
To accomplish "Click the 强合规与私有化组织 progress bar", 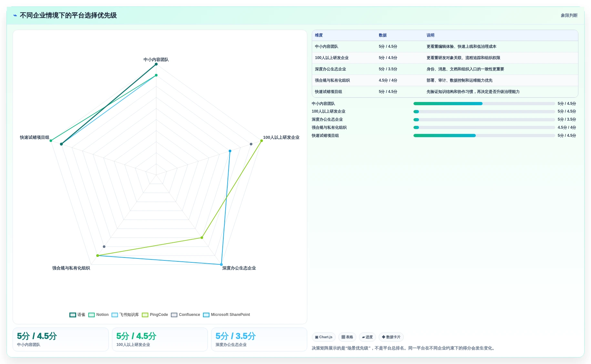I will [x=484, y=127].
